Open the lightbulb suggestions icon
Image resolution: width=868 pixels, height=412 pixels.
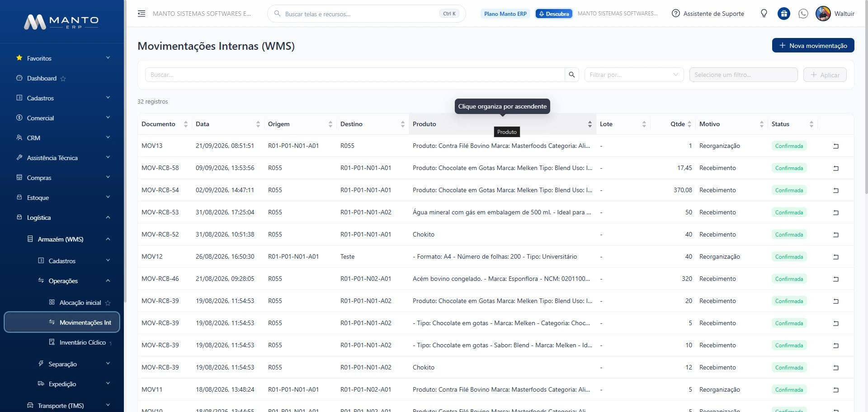[764, 14]
